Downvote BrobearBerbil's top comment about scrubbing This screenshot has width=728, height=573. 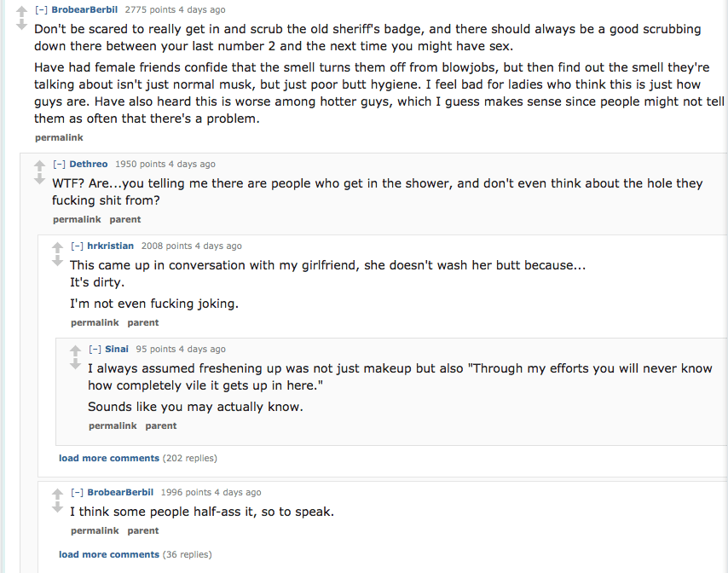tap(22, 26)
